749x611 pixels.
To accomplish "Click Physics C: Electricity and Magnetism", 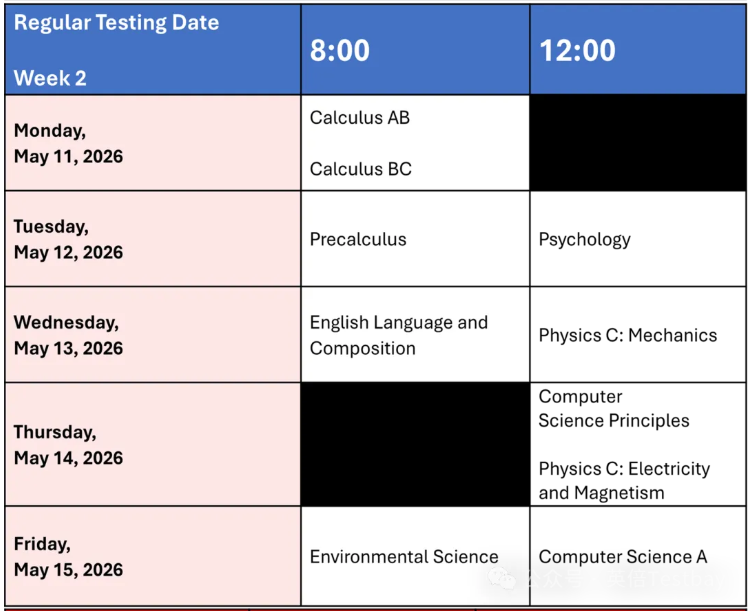I will tap(624, 480).
